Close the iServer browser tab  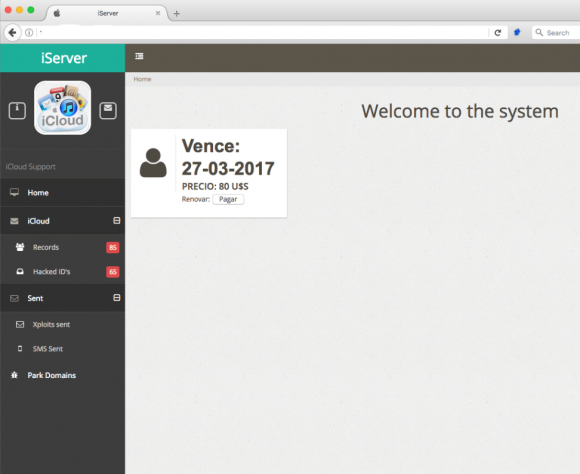tap(158, 13)
